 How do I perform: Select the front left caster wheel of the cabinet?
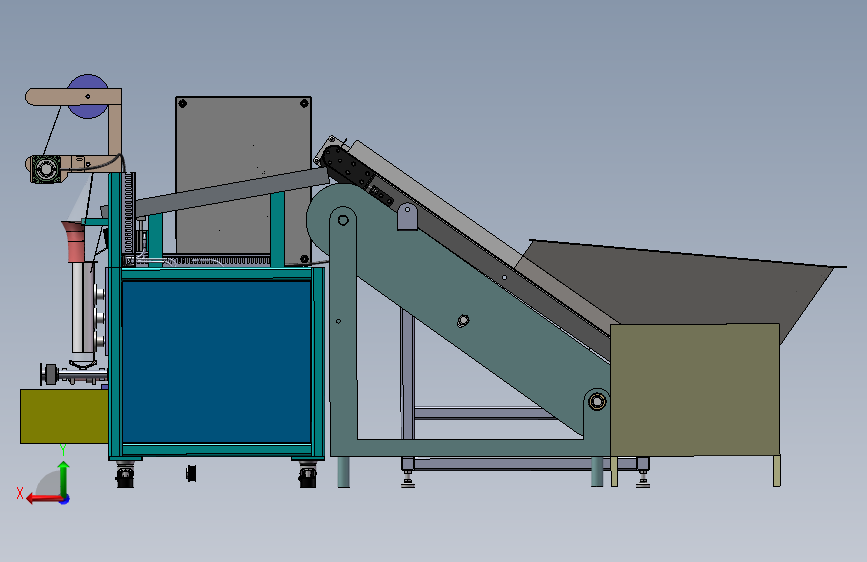pyautogui.click(x=125, y=476)
